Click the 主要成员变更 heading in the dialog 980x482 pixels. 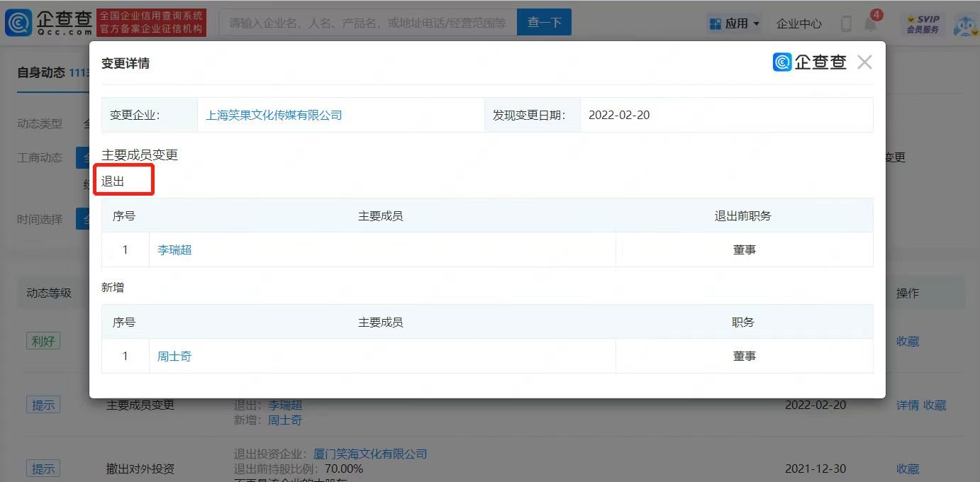tap(140, 155)
